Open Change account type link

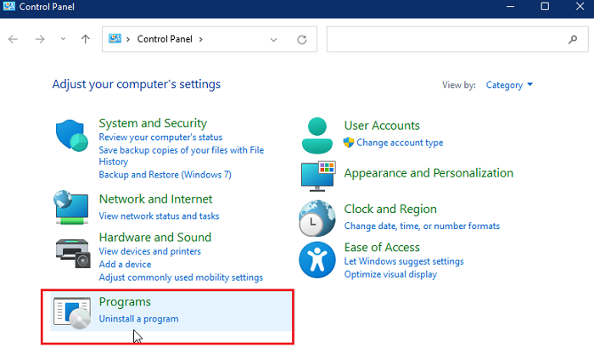pos(400,143)
